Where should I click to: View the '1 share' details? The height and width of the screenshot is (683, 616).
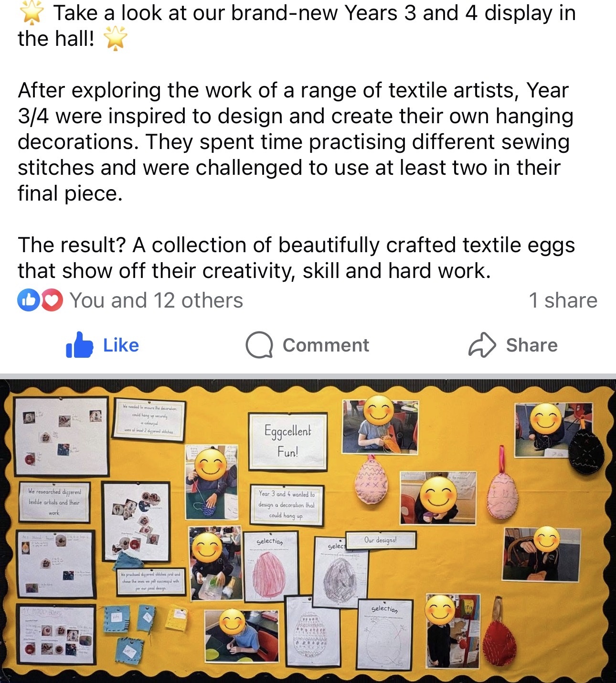[x=563, y=300]
